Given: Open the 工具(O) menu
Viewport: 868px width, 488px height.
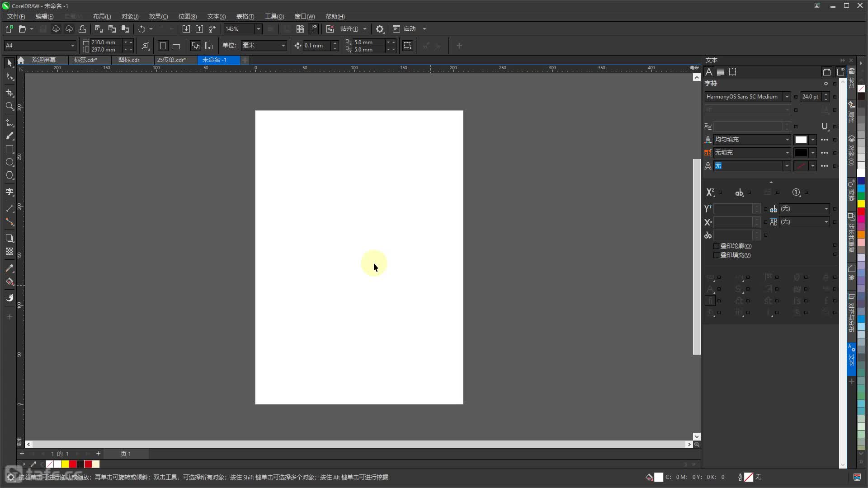Looking at the screenshot, I should point(274,17).
